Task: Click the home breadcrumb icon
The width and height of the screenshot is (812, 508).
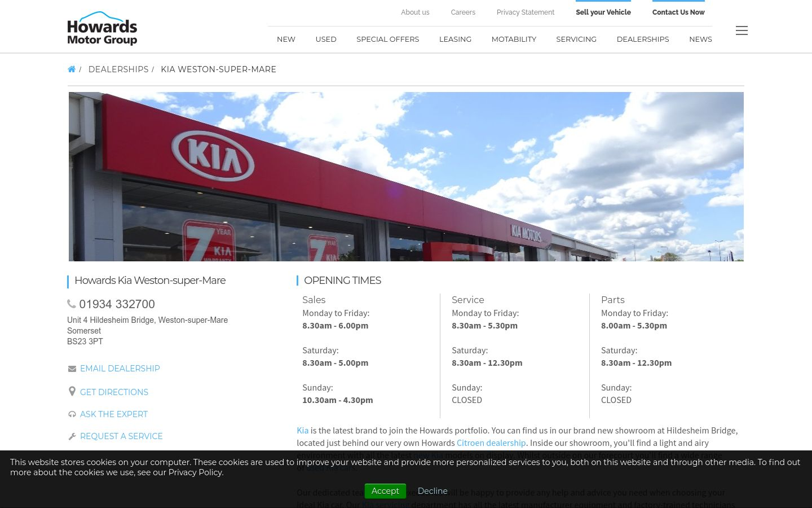Action: [71, 69]
